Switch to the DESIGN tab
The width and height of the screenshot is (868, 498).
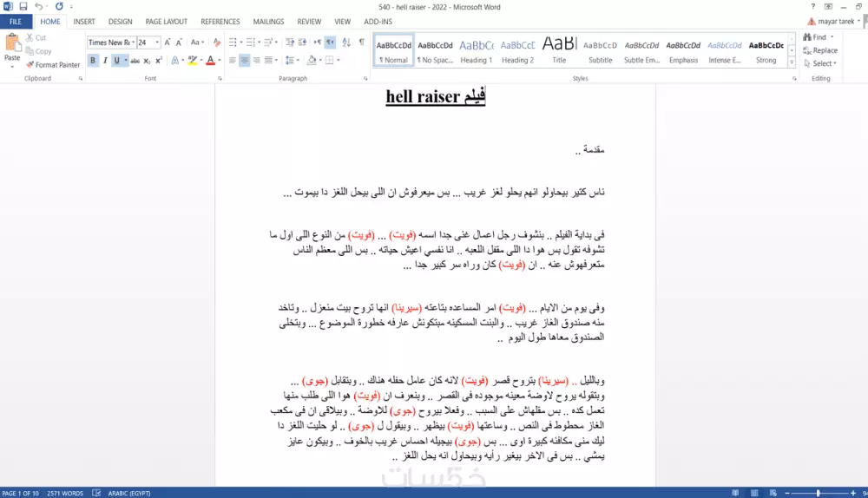pos(120,22)
